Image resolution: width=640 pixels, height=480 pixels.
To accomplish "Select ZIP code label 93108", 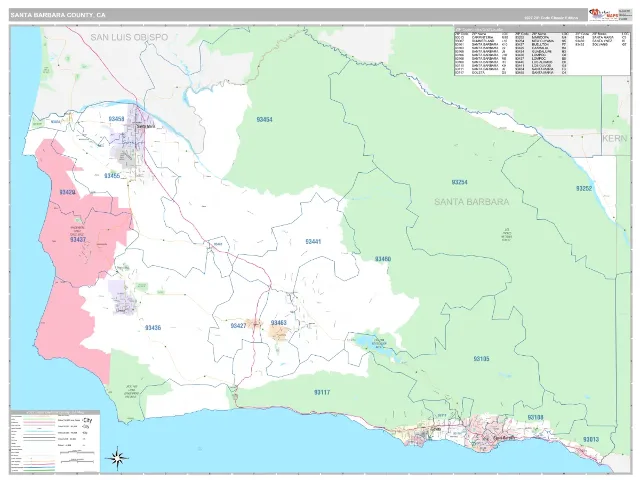I will tap(535, 418).
